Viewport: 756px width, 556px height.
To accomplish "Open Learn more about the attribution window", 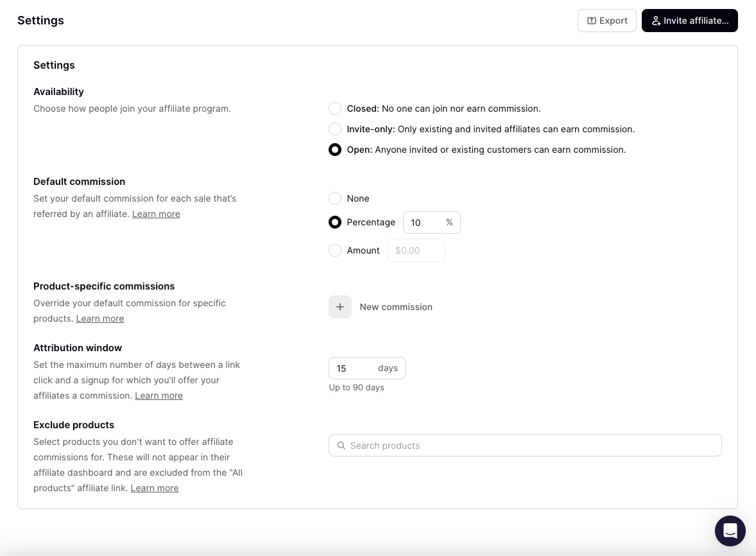I will tap(159, 395).
